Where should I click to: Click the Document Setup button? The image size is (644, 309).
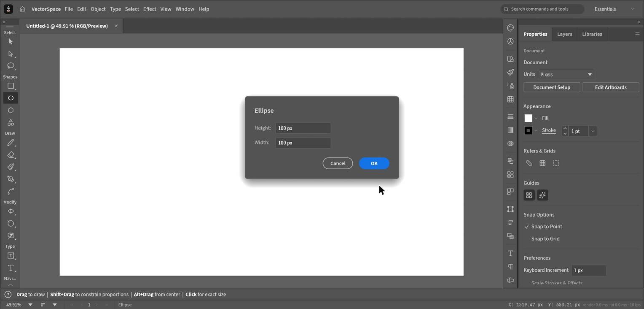tap(551, 87)
